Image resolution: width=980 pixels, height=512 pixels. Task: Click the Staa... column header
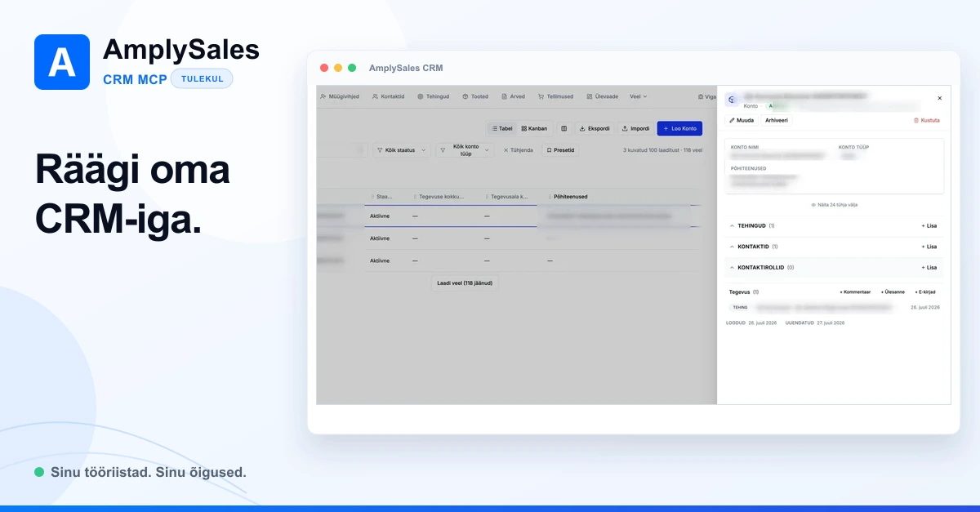click(383, 197)
